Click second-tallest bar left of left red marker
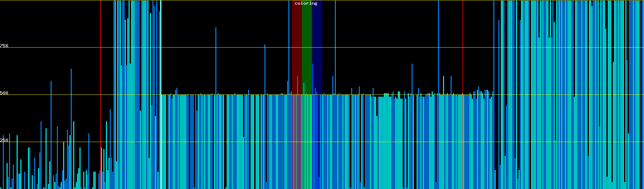The width and height of the screenshot is (644, 189). pos(51,82)
